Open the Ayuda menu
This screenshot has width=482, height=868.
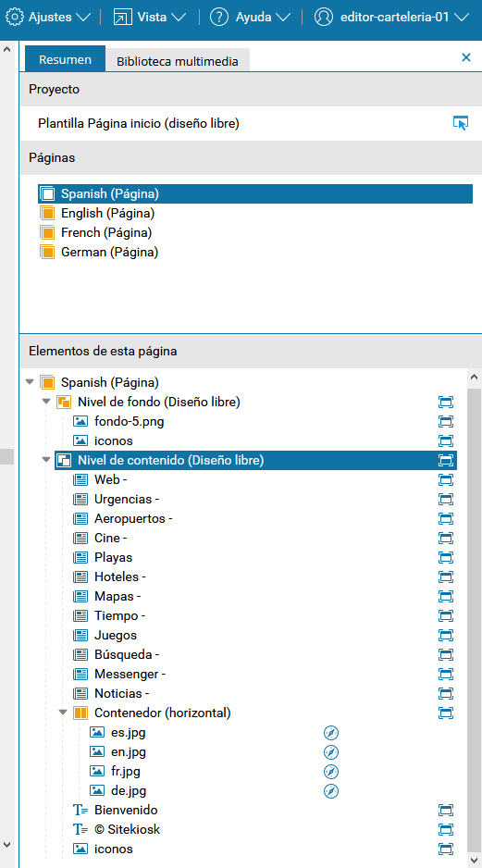(250, 18)
